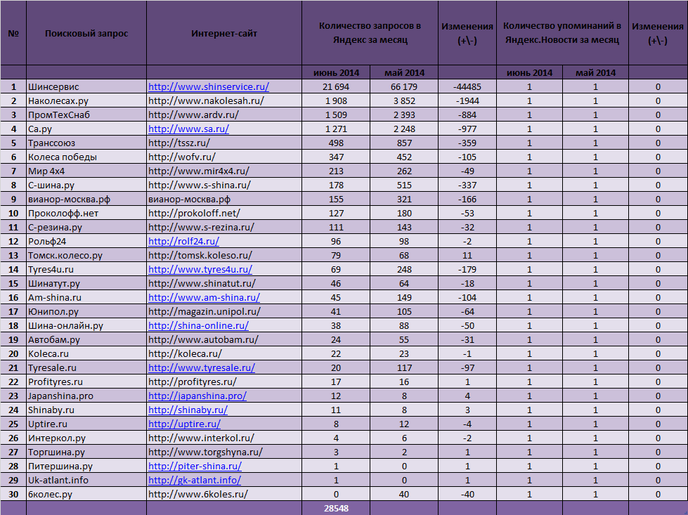Screen dimensions: 688x515
Task: Select the -44485 change cell
Action: pyautogui.click(x=467, y=86)
